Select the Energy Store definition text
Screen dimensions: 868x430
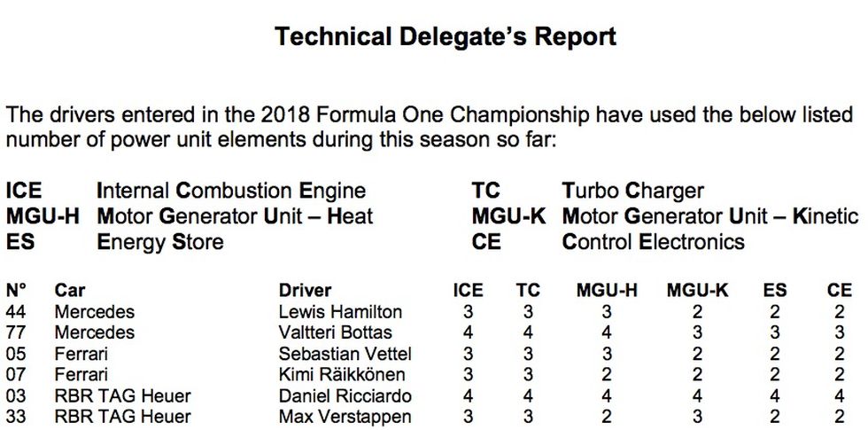pos(160,242)
